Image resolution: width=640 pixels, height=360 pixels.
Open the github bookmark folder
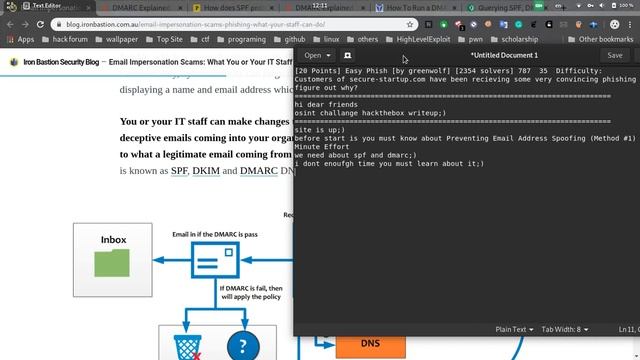[x=289, y=40]
